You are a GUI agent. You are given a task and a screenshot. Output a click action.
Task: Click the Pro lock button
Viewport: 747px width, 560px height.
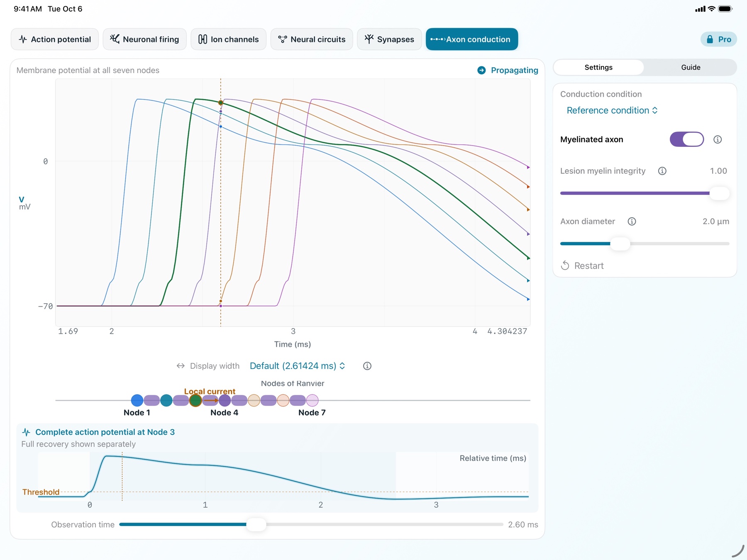pos(719,39)
